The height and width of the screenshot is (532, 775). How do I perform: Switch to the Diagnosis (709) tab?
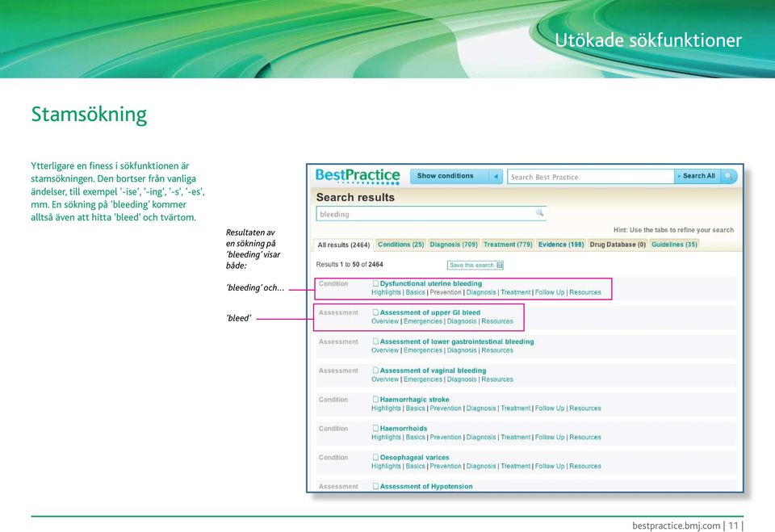click(454, 245)
